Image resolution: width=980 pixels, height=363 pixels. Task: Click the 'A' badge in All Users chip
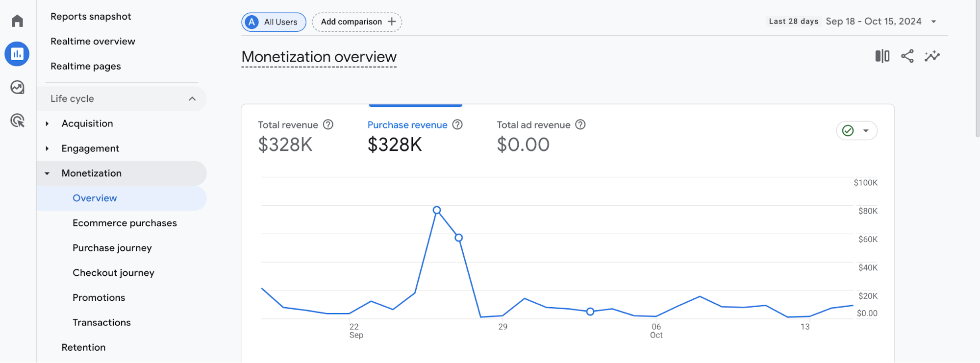click(x=252, y=22)
